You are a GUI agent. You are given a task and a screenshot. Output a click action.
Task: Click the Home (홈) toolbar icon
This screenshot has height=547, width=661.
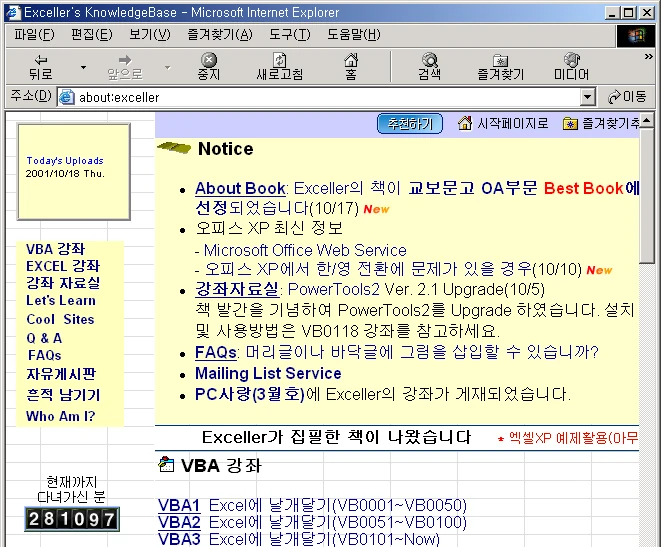pyautogui.click(x=351, y=60)
